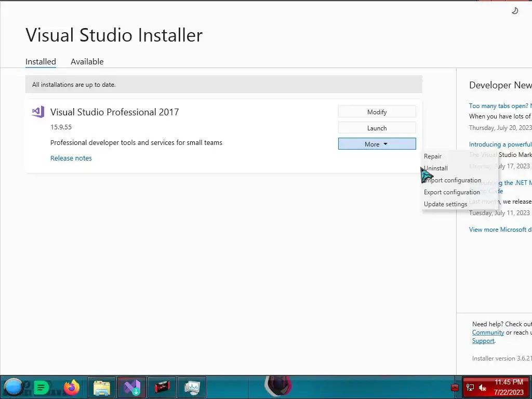Open the red graphics card taskbar app
532x399 pixels.
(162, 387)
